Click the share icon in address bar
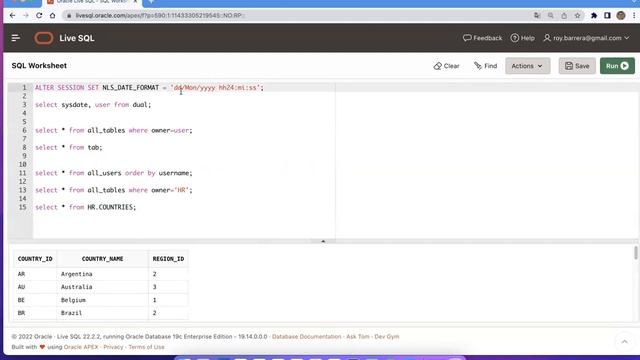 [564, 16]
